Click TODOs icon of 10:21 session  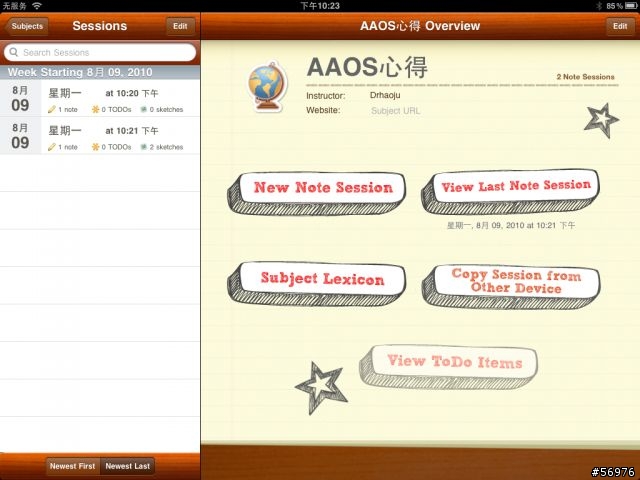click(96, 147)
